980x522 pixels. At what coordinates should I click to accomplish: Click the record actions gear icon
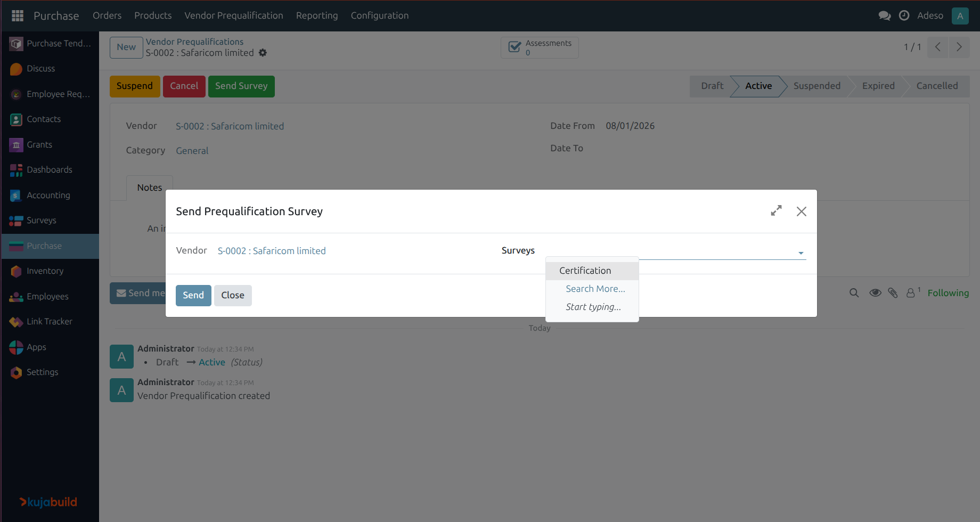[x=263, y=53]
